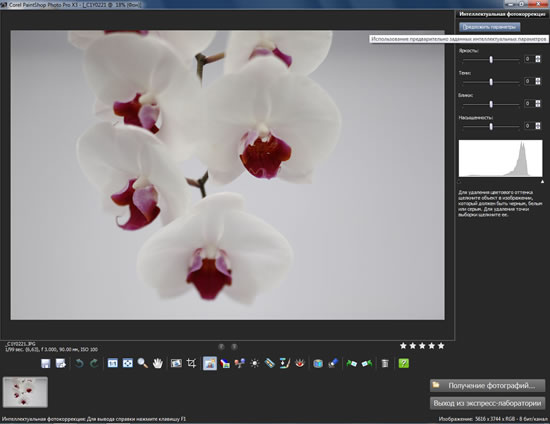
Task: Click the Насыщенность value input field
Action: (529, 126)
